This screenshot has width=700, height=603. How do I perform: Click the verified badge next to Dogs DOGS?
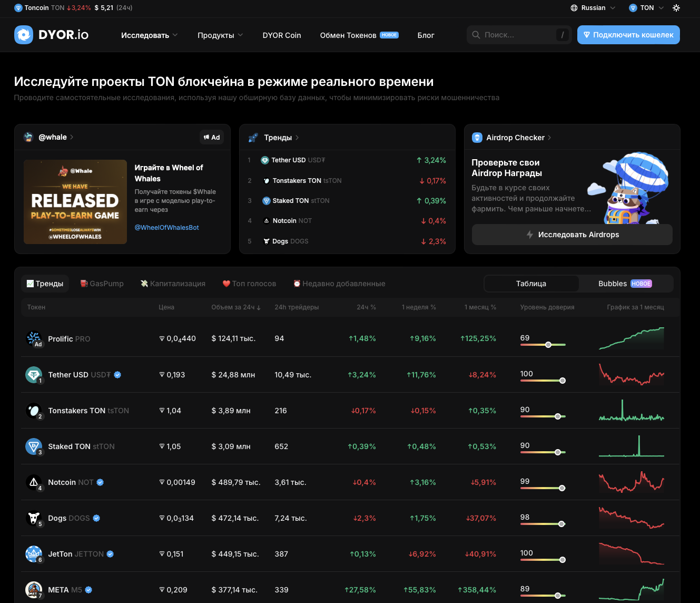[x=96, y=518]
